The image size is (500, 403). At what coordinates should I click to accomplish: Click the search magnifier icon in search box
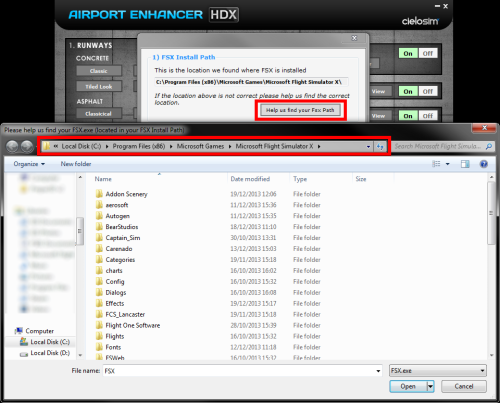489,146
